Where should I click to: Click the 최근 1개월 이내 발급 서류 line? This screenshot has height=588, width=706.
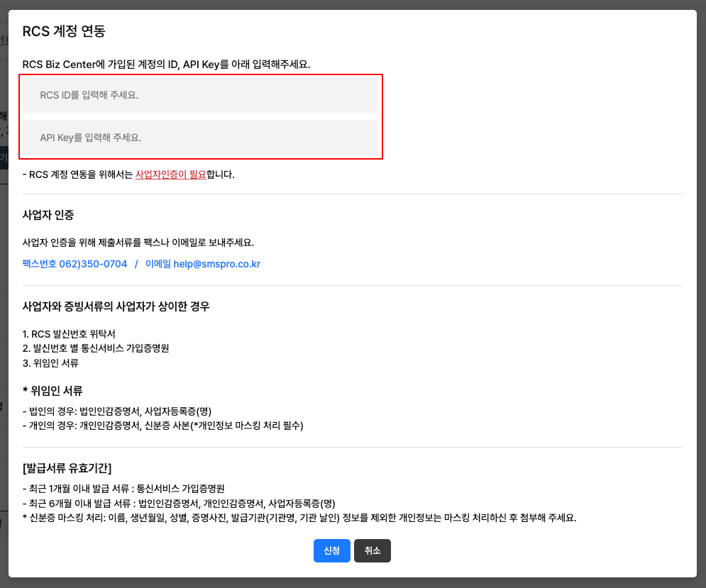coord(123,489)
